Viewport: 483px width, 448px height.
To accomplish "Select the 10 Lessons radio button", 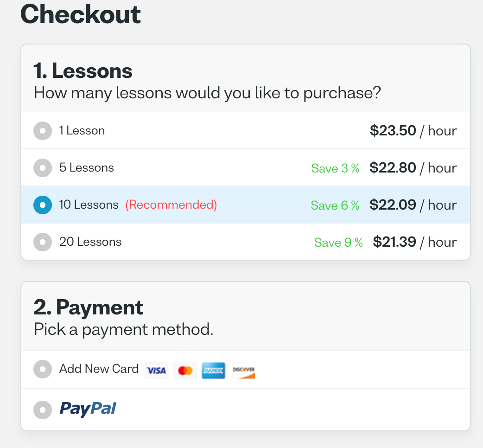I will click(x=43, y=205).
